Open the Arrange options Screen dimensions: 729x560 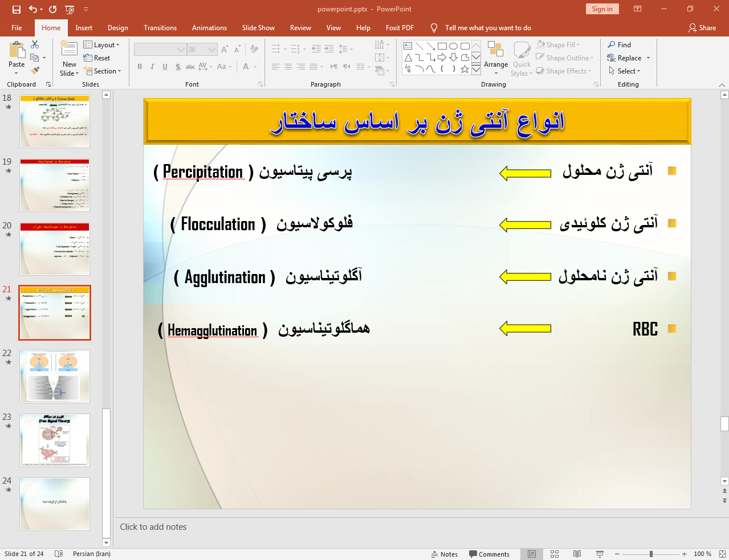495,58
